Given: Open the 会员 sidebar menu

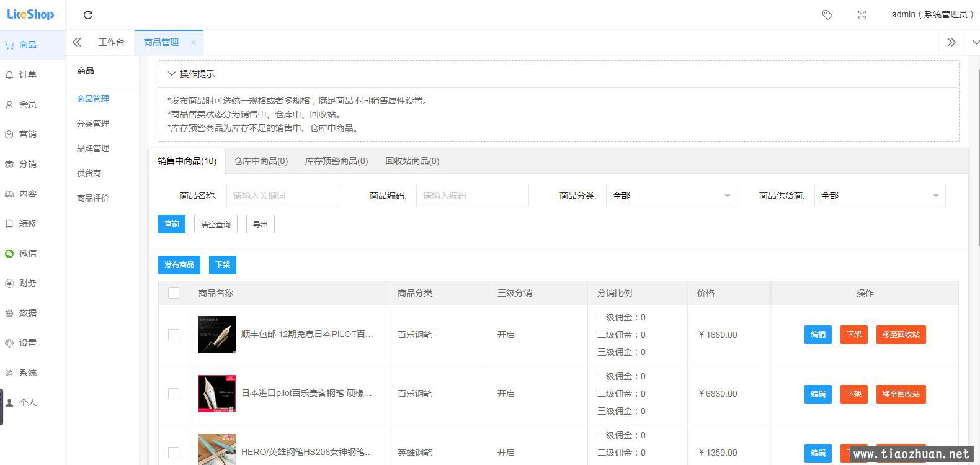Looking at the screenshot, I should [32, 104].
